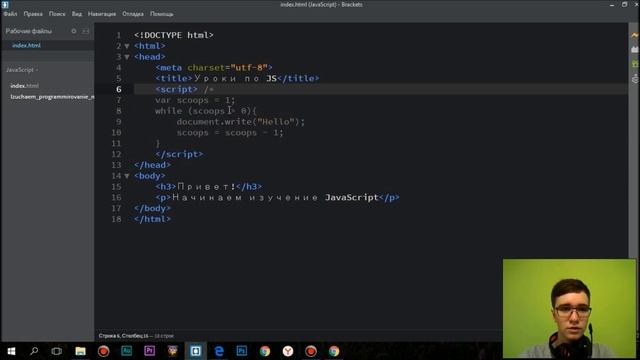Open Microsoft Edge from taskbar
This screenshot has height=360, width=640.
[x=219, y=351]
